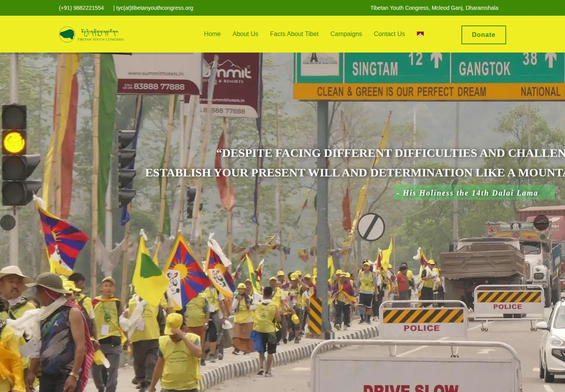Screen dimensions: 565x392
Task: Click the Donate button
Action: 484,35
